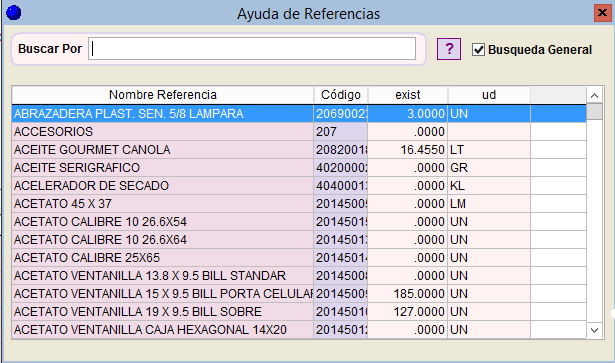Select ACEITE GOURMET CANOLA row
The height and width of the screenshot is (363, 615).
pos(299,150)
